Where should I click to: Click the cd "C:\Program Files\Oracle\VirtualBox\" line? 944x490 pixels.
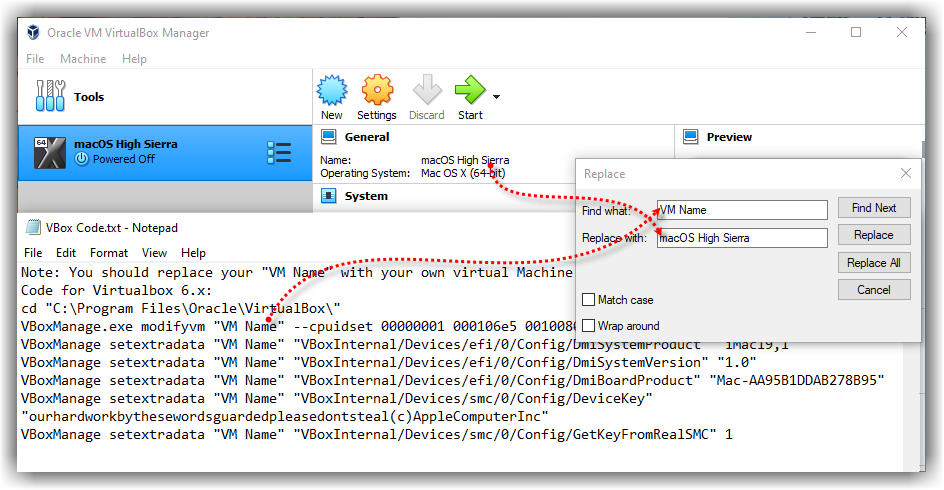pos(181,308)
